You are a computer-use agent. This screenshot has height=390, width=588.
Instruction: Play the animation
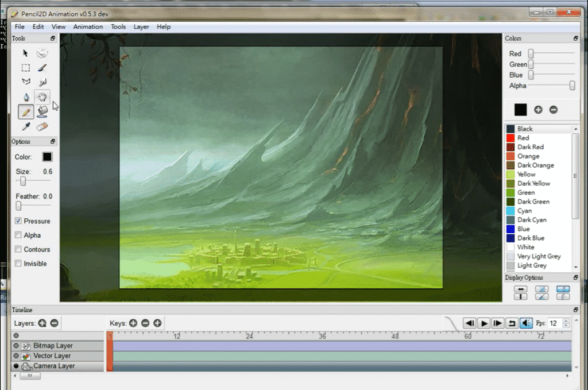pos(484,323)
